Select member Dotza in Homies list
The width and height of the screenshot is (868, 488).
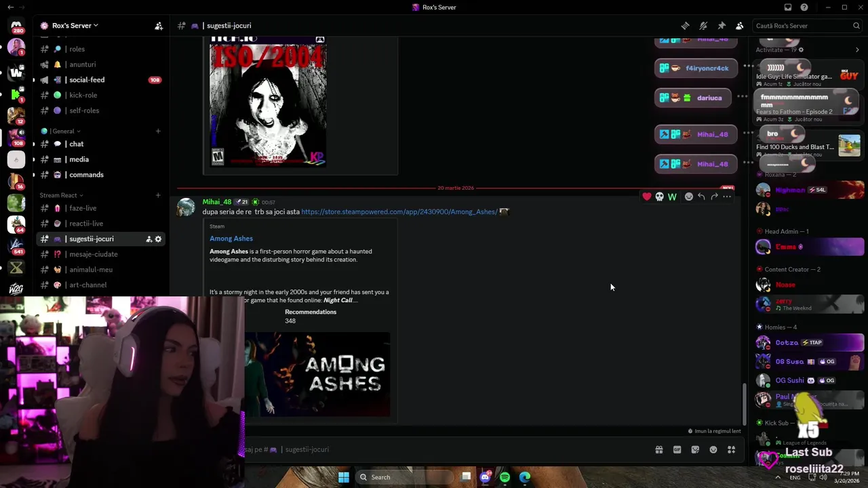pos(810,342)
